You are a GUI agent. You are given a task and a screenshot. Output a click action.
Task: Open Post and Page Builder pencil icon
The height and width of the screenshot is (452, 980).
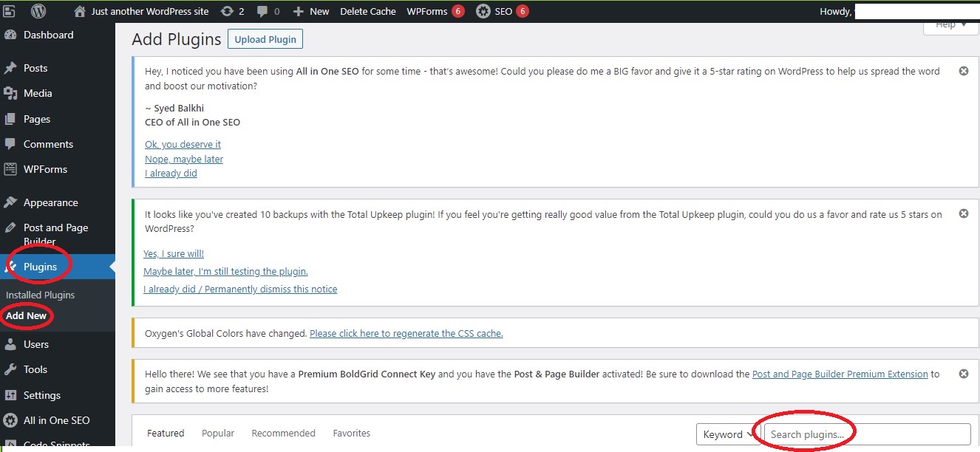pyautogui.click(x=10, y=227)
